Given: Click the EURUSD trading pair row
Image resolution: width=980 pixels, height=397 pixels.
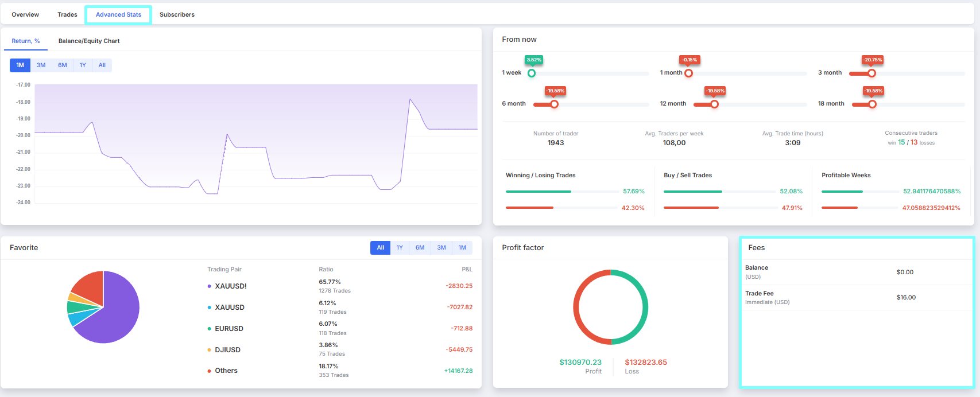Looking at the screenshot, I should 229,329.
